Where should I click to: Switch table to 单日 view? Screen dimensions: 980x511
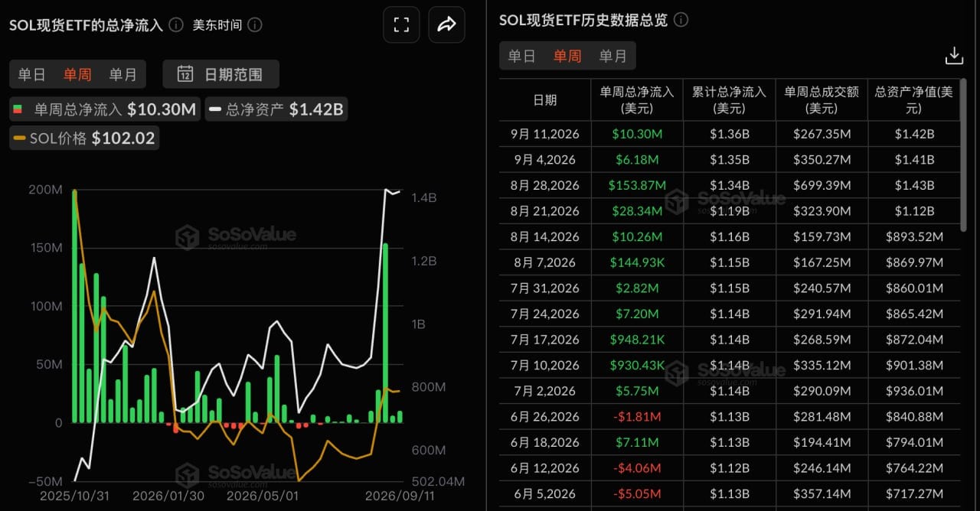point(522,56)
